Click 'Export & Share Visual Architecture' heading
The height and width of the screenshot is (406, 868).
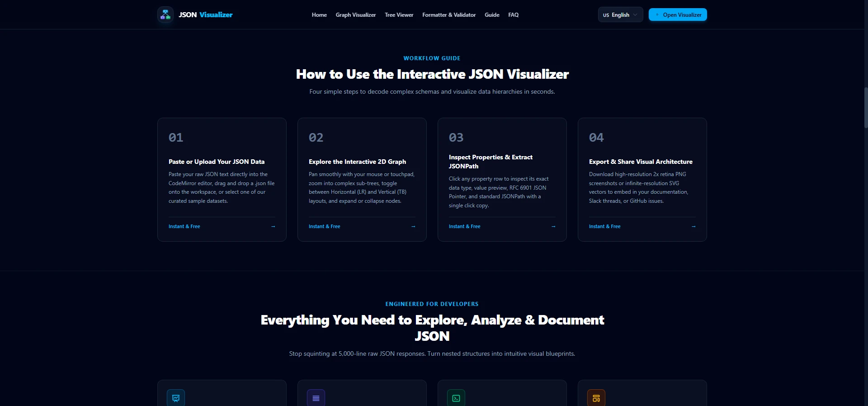coord(641,162)
